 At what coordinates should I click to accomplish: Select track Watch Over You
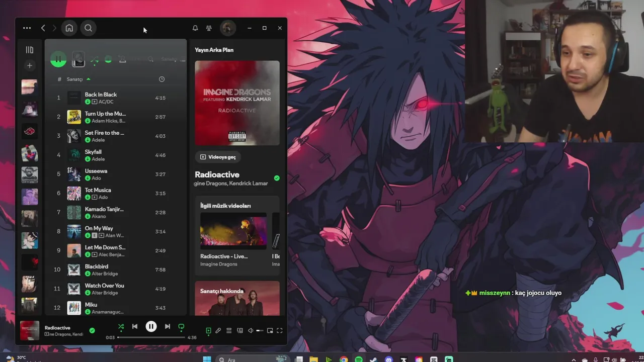116,289
